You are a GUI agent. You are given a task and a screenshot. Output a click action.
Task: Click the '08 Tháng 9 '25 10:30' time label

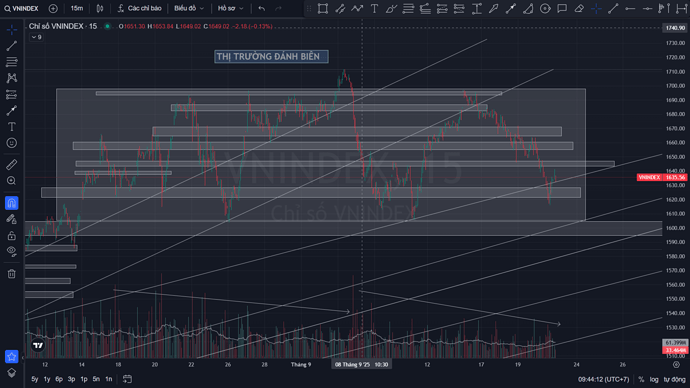(x=361, y=365)
